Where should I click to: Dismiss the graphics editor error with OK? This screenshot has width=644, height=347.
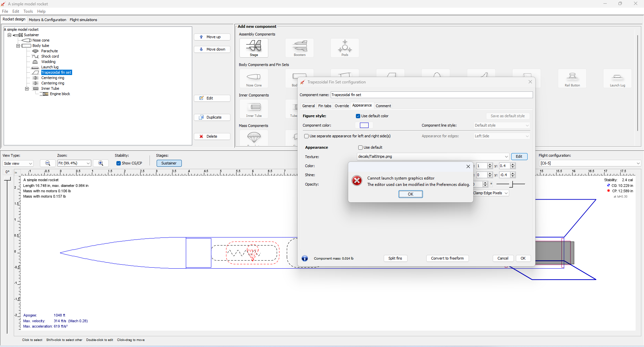tap(411, 194)
